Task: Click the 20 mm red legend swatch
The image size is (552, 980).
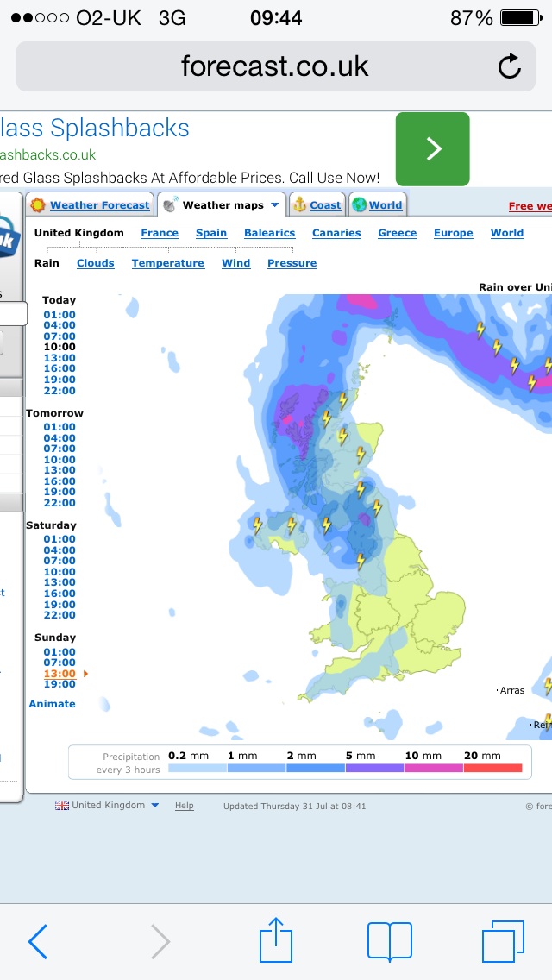Action: tap(492, 768)
